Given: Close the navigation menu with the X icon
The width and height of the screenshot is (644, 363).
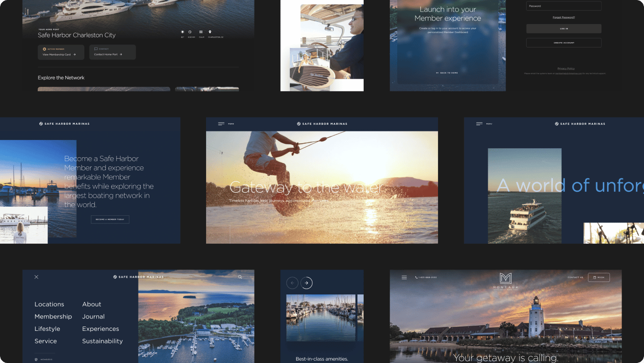Looking at the screenshot, I should tap(36, 277).
